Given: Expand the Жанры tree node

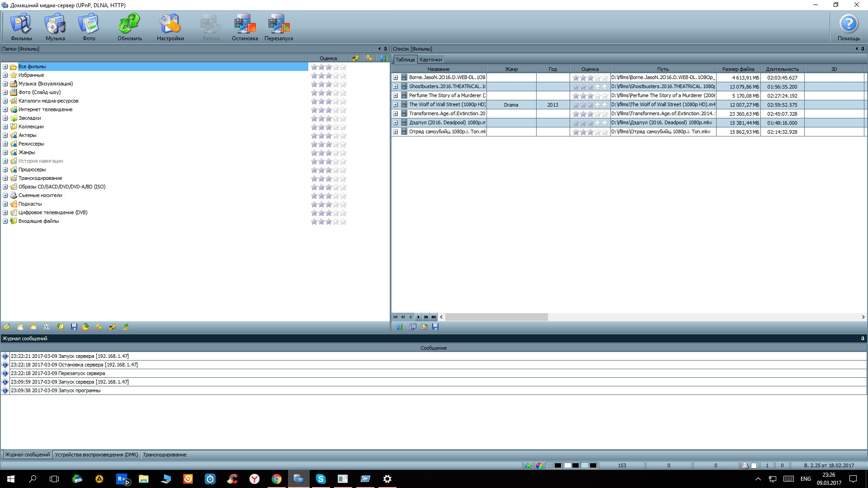Looking at the screenshot, I should (5, 153).
